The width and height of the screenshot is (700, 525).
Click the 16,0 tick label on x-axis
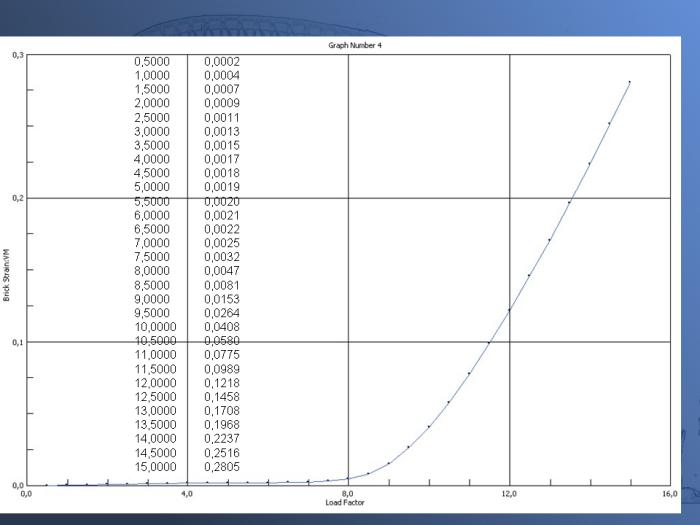[x=669, y=494]
